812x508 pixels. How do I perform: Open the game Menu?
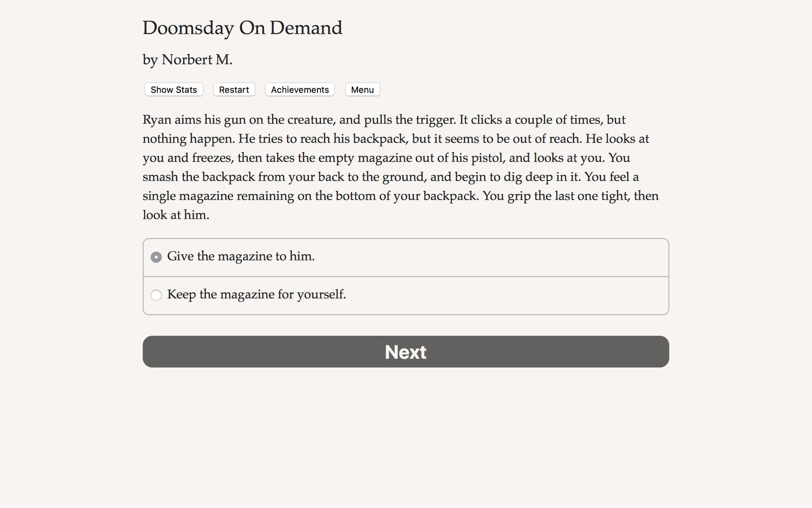click(362, 89)
